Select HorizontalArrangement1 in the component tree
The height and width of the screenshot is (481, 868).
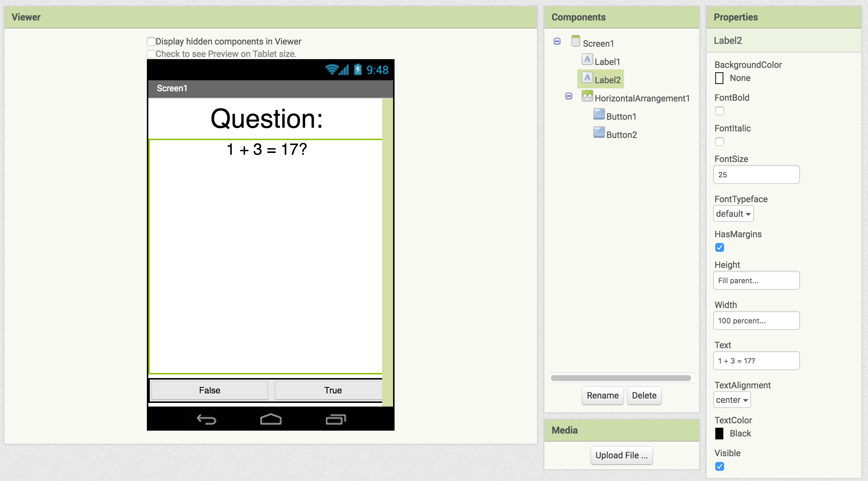tap(642, 98)
